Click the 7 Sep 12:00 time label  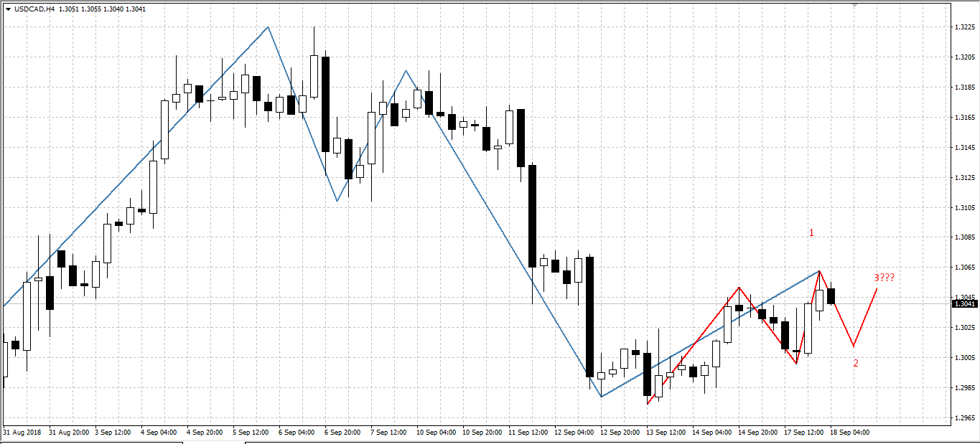389,433
